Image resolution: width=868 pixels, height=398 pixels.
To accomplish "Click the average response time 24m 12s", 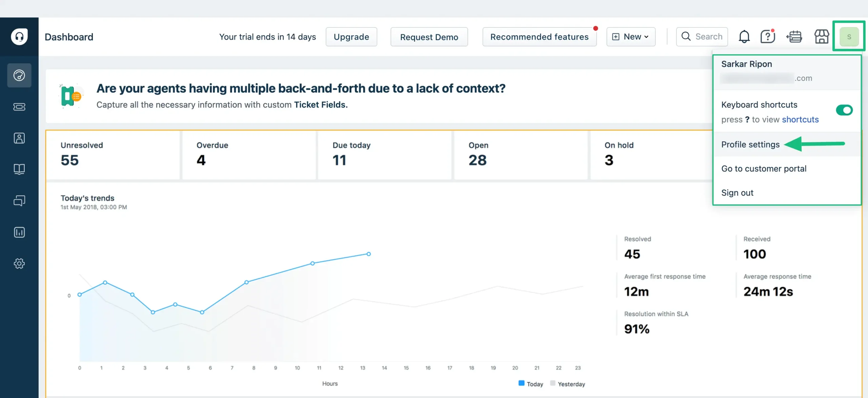I will [x=768, y=292].
